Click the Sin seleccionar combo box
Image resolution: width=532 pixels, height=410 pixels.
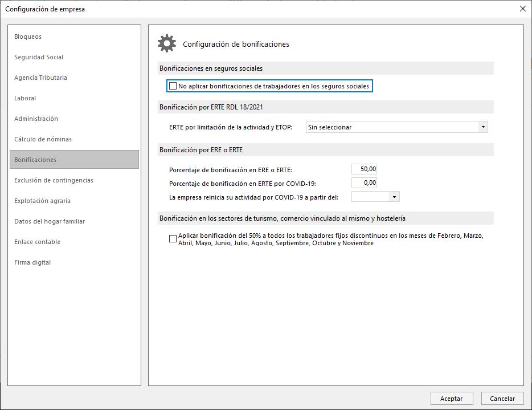click(x=396, y=127)
